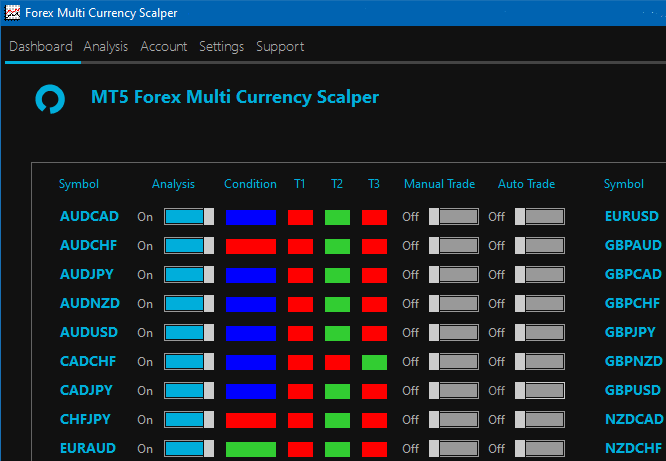Image resolution: width=666 pixels, height=461 pixels.
Task: Turn on the AUDNZD Auto Trade toggle
Action: [x=540, y=303]
